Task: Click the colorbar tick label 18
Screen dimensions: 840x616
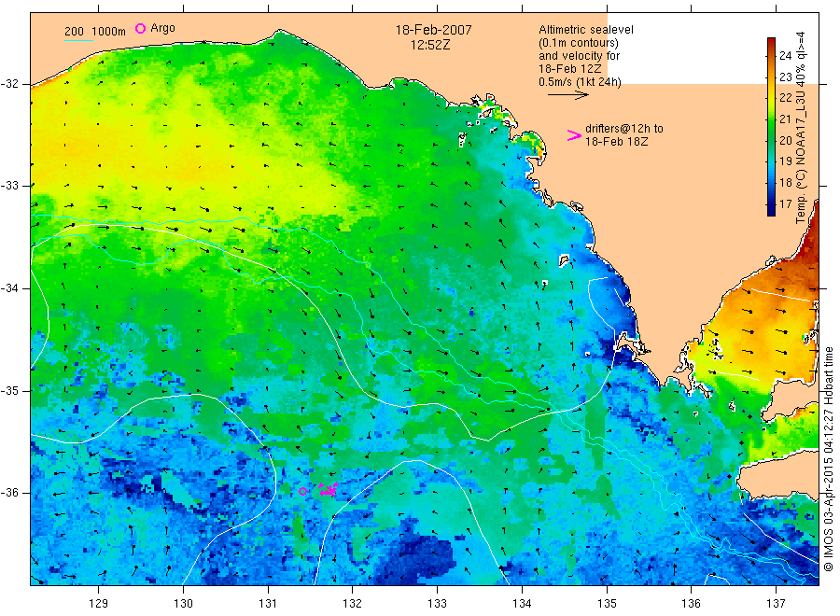Action: point(785,182)
